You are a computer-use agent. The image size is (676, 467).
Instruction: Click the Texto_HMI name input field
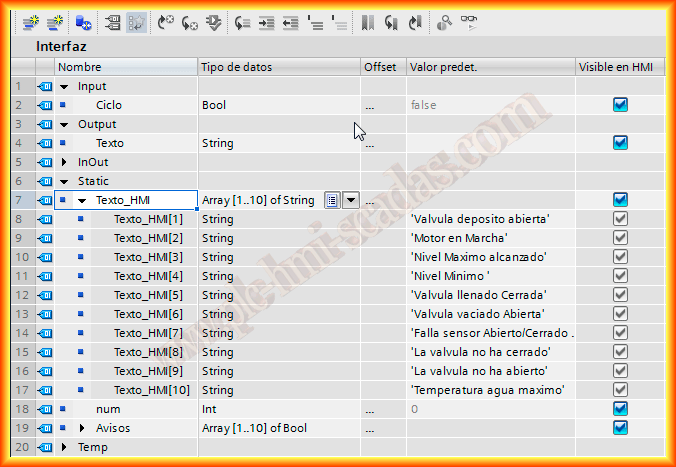140,200
